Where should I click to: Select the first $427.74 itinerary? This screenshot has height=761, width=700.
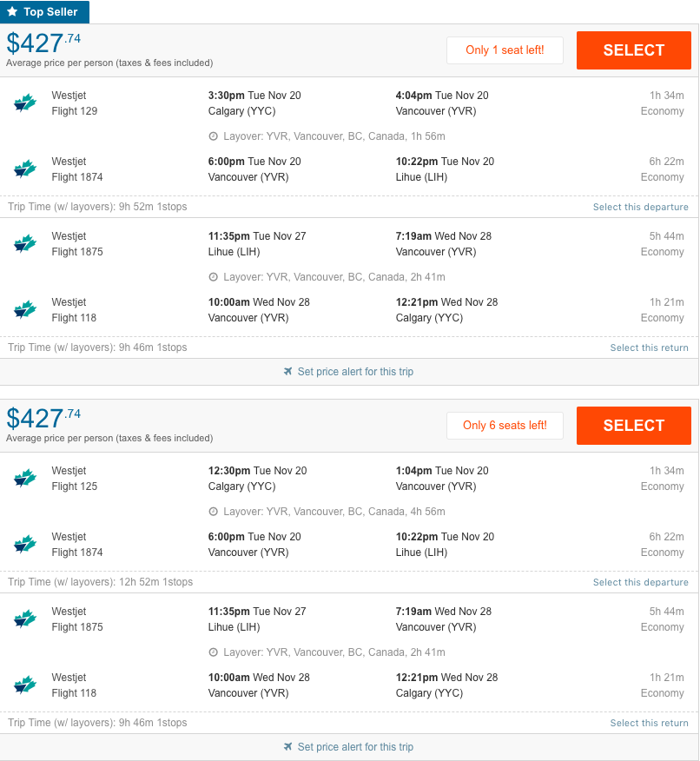click(633, 50)
